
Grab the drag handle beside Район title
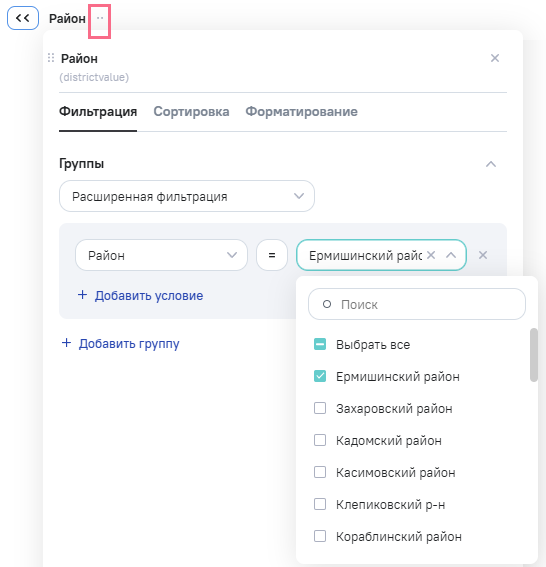coord(51,58)
